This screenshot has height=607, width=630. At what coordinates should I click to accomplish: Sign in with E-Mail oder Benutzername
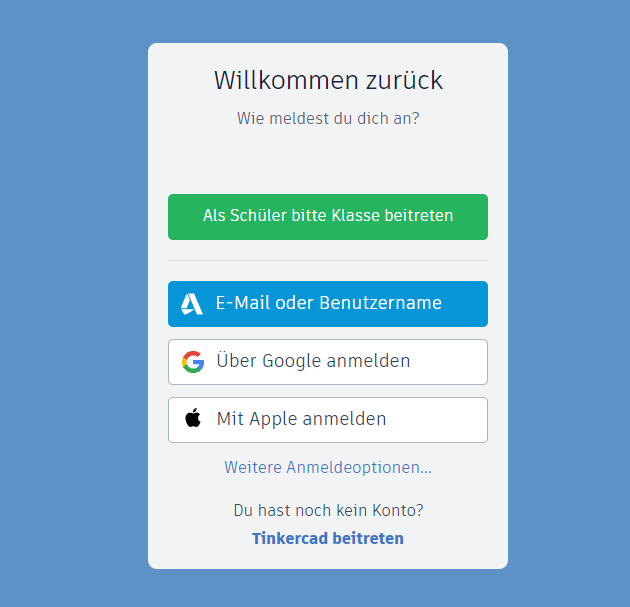(328, 304)
